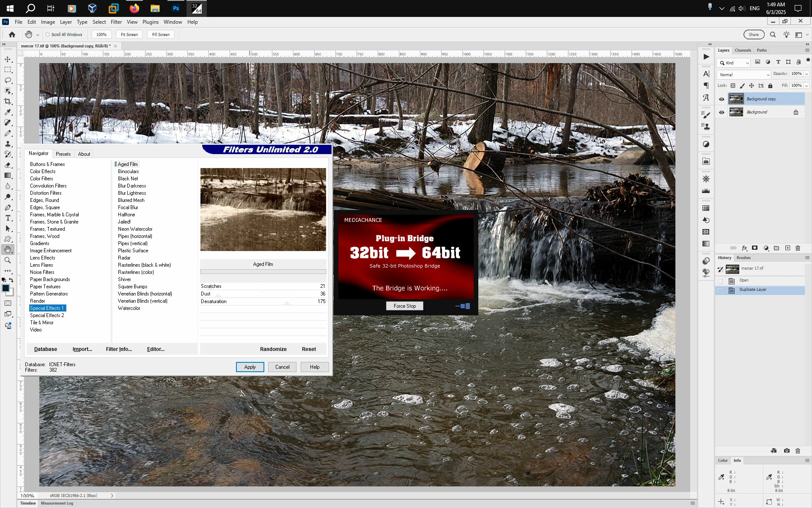
Task: Adjust the Desaturation slider
Action: point(287,303)
